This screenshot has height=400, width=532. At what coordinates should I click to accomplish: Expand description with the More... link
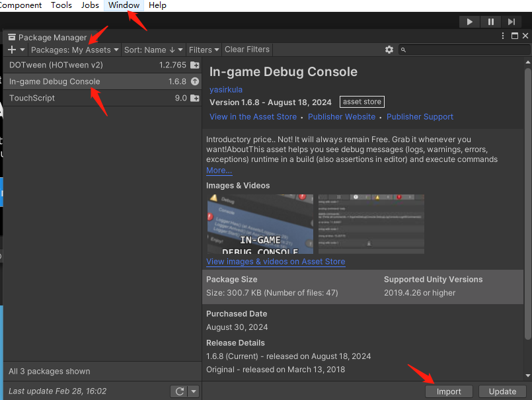click(x=219, y=171)
